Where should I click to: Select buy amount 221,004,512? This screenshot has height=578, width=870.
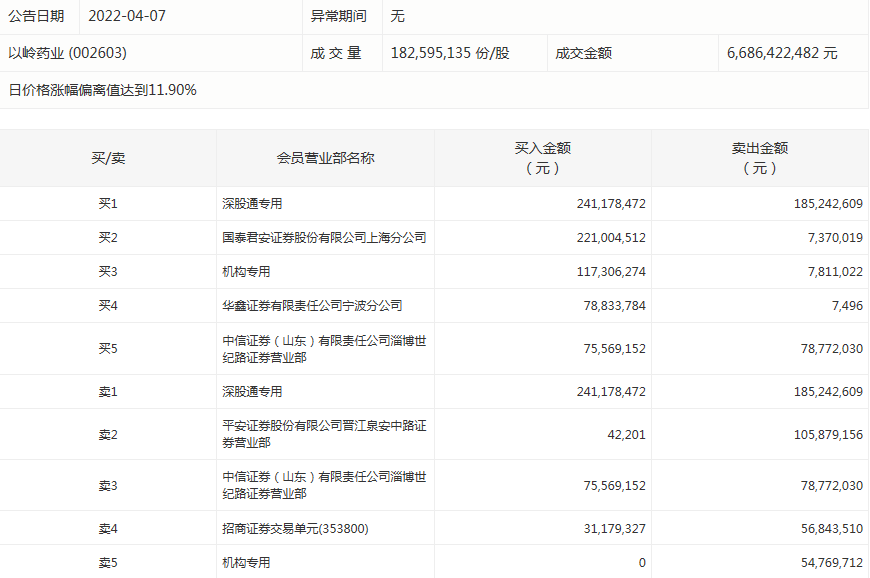coord(611,238)
